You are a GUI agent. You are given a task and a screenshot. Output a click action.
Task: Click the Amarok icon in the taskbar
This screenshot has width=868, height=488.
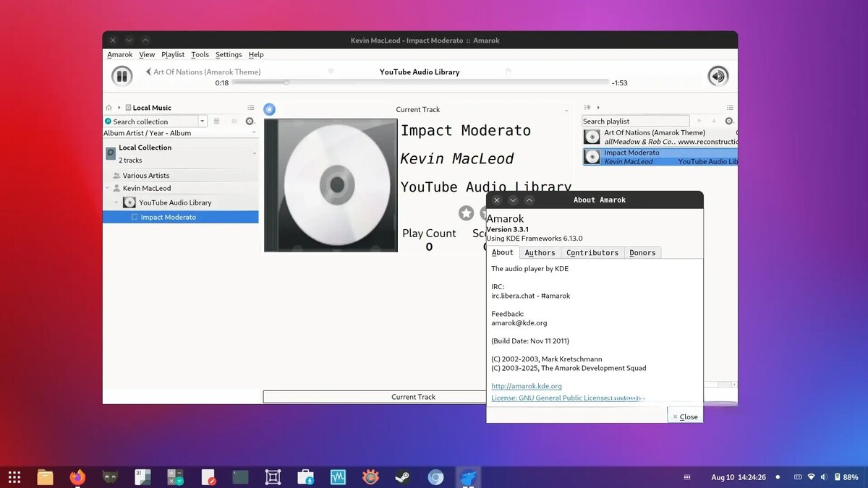[468, 477]
